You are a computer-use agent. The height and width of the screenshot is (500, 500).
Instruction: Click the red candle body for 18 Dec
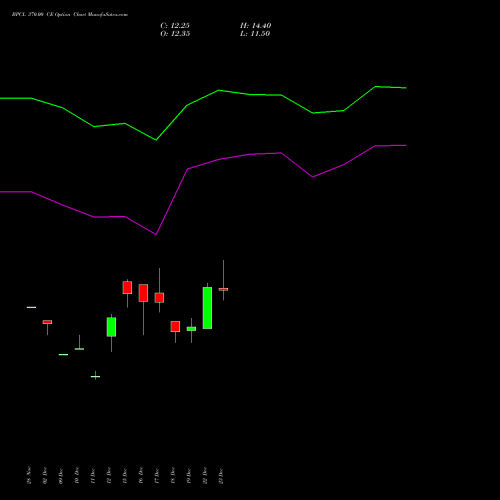pyautogui.click(x=175, y=327)
